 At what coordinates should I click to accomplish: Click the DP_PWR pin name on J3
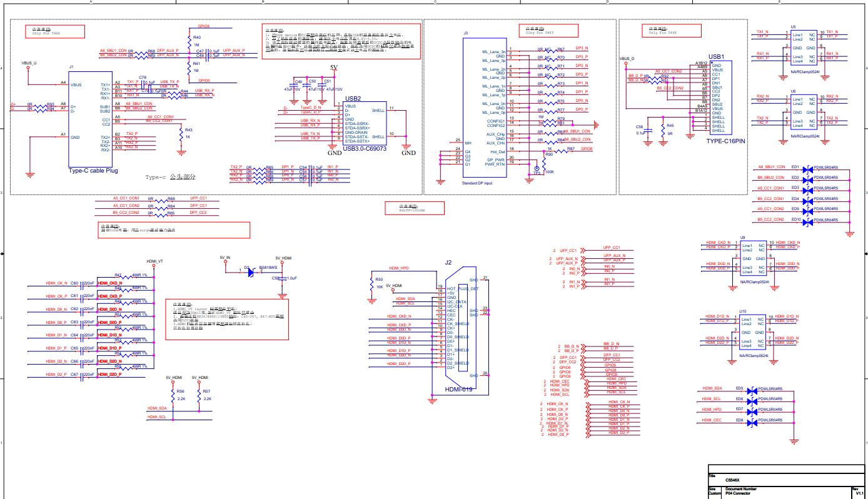tap(497, 160)
